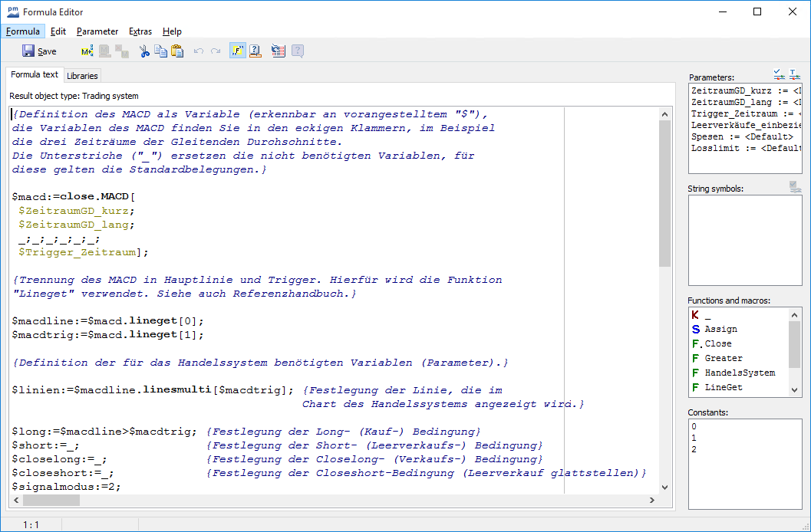
Task: Switch to the Libraries tab
Action: click(82, 76)
